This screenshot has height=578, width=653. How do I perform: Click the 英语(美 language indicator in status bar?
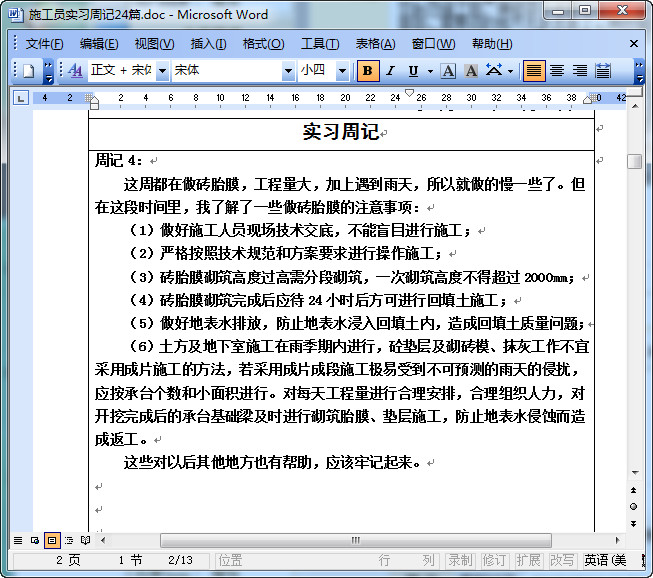pyautogui.click(x=605, y=560)
